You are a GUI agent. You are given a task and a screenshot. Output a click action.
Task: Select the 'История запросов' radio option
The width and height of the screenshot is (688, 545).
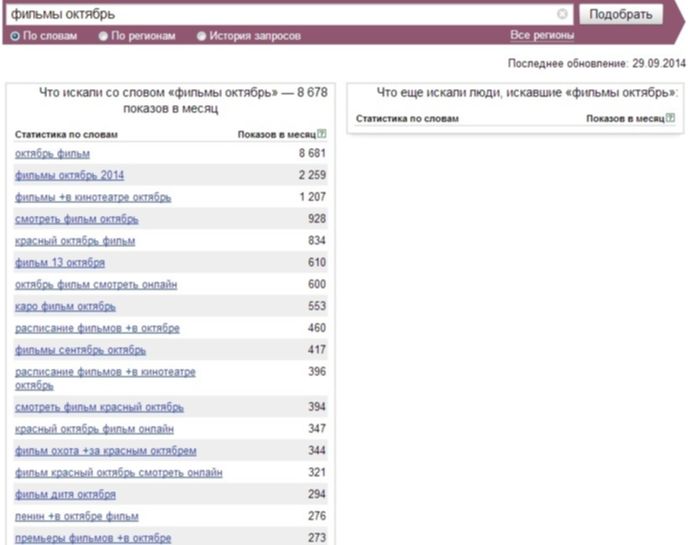tap(202, 36)
